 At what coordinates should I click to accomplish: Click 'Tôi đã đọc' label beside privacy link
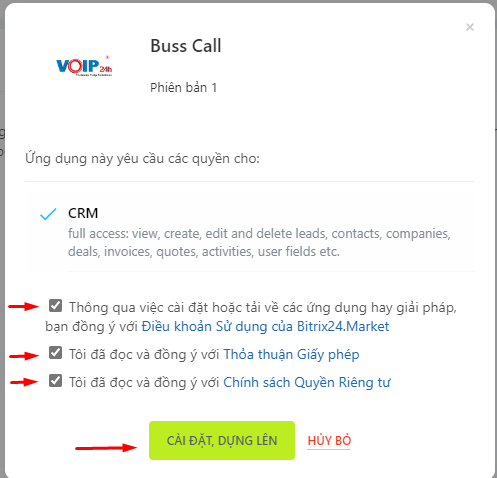[x=144, y=382]
